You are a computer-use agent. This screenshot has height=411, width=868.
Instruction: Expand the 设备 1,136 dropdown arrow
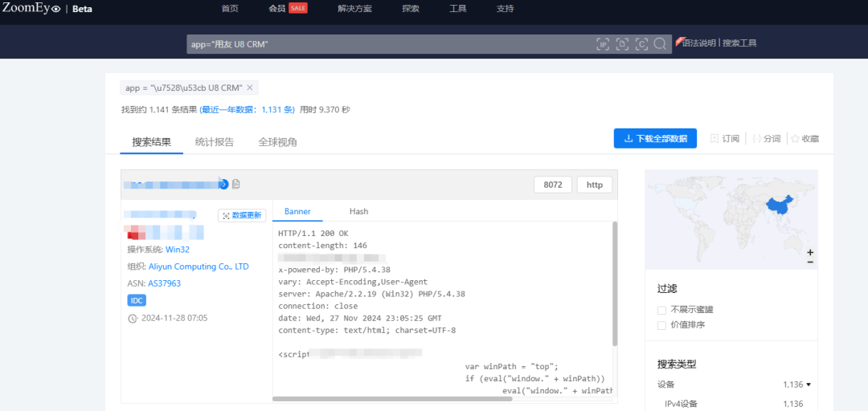809,385
